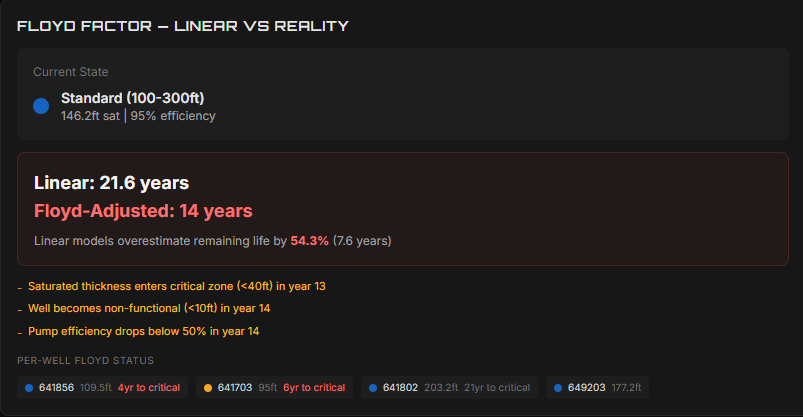Select the well 641856 status chip
Viewport: 803px width, 417px height.
tap(102, 388)
